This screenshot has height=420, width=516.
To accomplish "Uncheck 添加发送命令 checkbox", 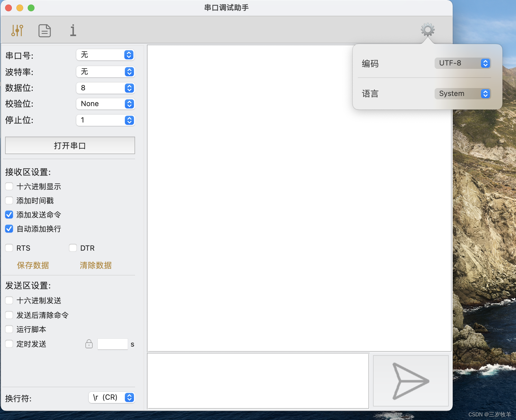I will tap(9, 215).
